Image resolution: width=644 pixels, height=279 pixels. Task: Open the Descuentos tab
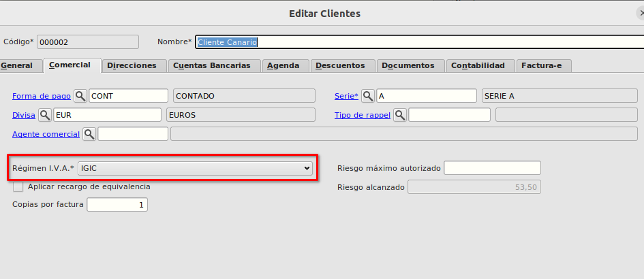click(x=343, y=65)
